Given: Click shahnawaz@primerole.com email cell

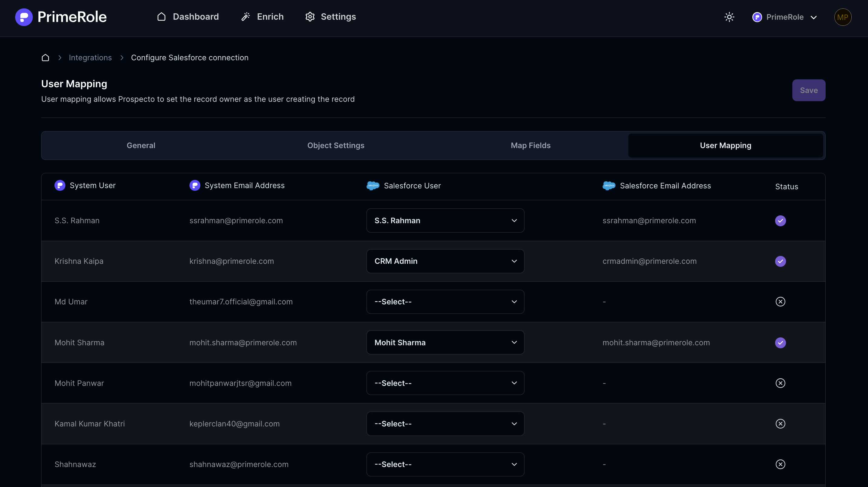Looking at the screenshot, I should (x=239, y=464).
